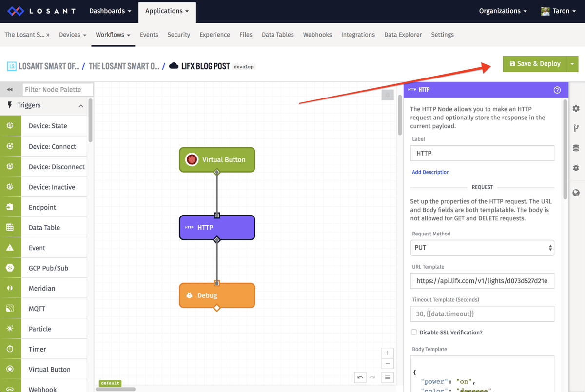The image size is (585, 392).
Task: Collapse the node palette with double-arrow icon
Action: 10,89
